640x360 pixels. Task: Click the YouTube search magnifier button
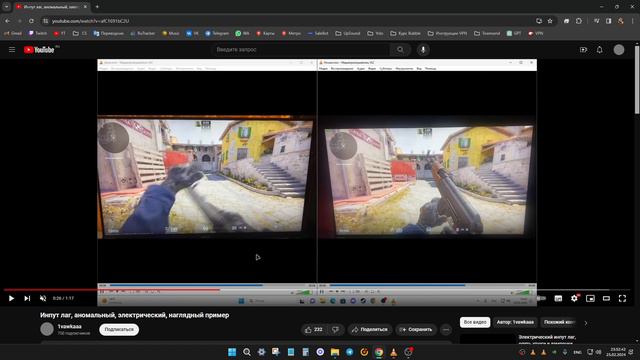click(x=400, y=49)
